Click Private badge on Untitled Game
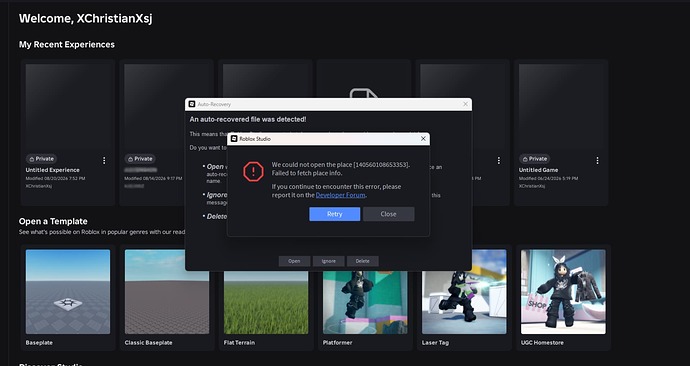 point(534,159)
